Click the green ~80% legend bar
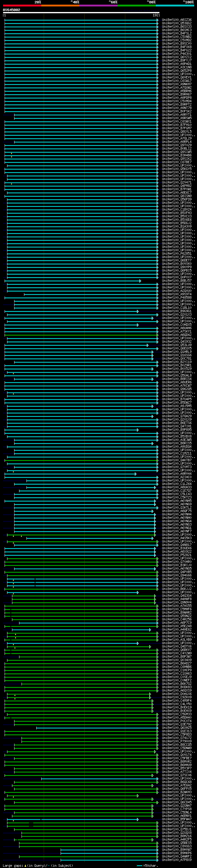197x868 pixels. (x=137, y=6)
